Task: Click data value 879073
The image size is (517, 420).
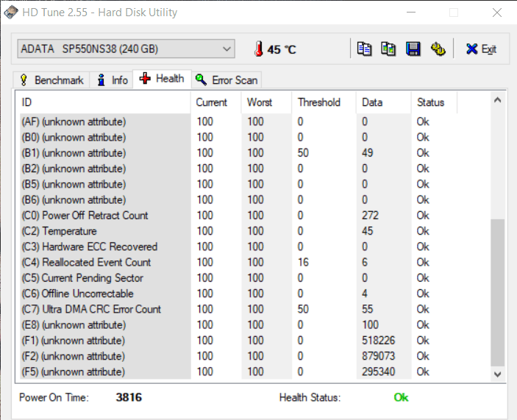Action: [378, 356]
